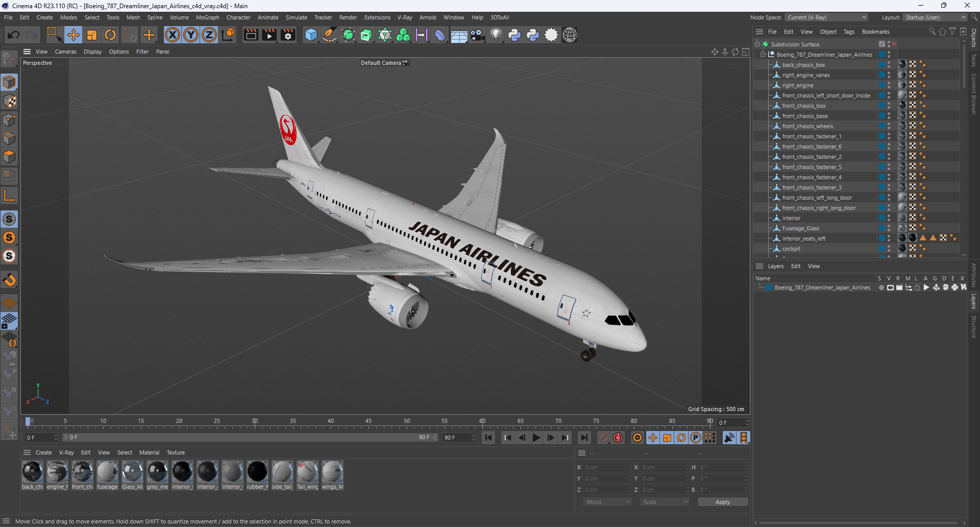Open Object manager Tags menu
Screen dimensions: 980x527
point(849,32)
